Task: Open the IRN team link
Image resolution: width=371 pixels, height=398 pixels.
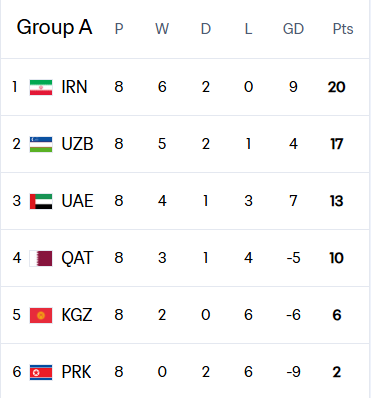Action: pyautogui.click(x=74, y=87)
